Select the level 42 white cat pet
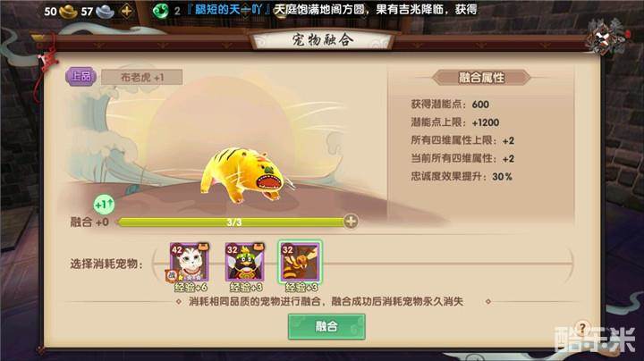The height and width of the screenshot is (361, 644). 190,263
